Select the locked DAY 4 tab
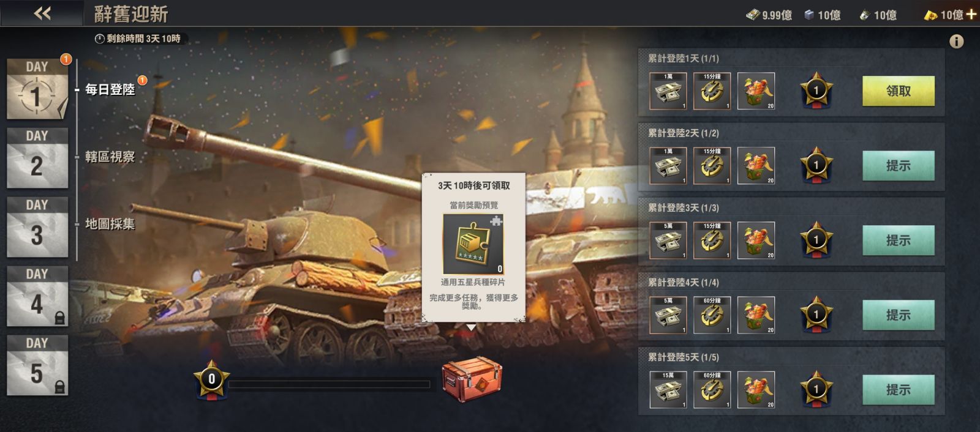This screenshot has height=432, width=980. [37, 296]
